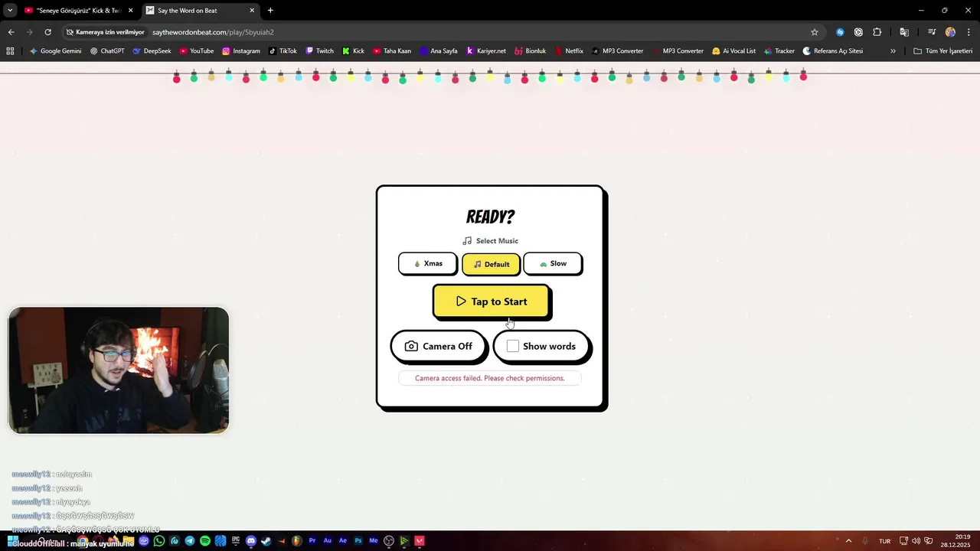The height and width of the screenshot is (551, 980).
Task: Open Kariyer.net bookmark
Action: [x=486, y=51]
